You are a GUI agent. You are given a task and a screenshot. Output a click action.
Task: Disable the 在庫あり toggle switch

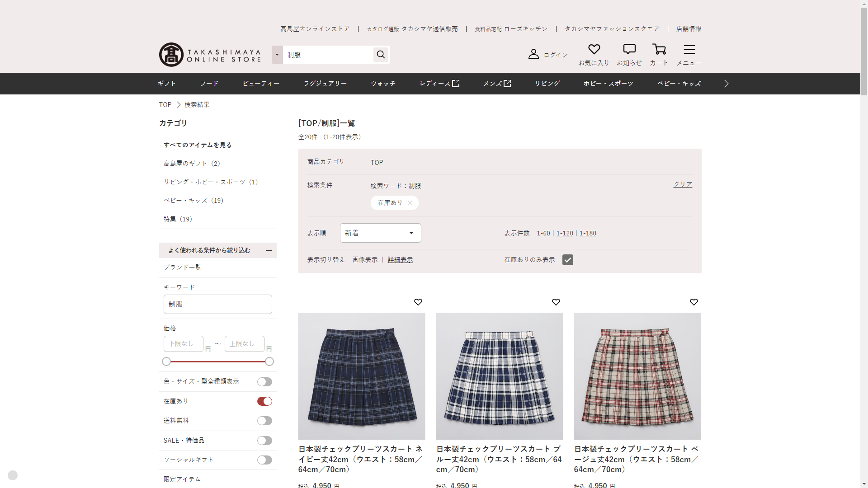[x=264, y=401]
